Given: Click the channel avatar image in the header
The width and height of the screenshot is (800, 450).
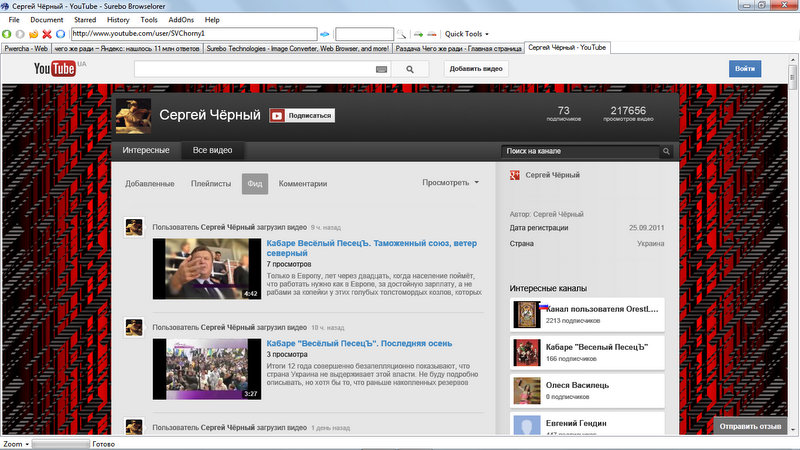Looking at the screenshot, I should pyautogui.click(x=134, y=116).
